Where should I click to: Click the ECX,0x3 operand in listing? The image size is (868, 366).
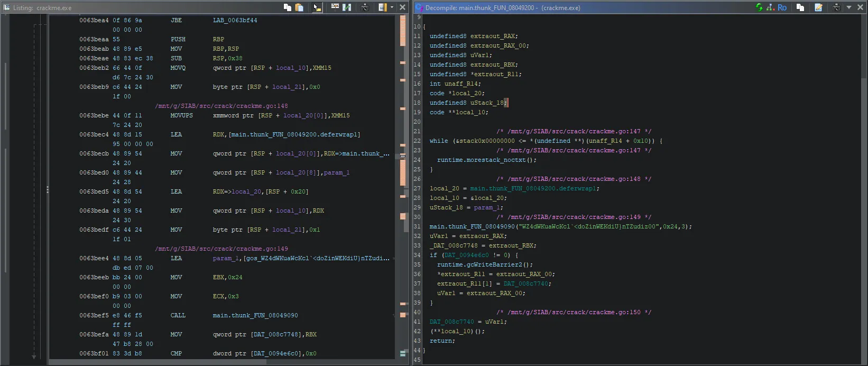pyautogui.click(x=226, y=296)
